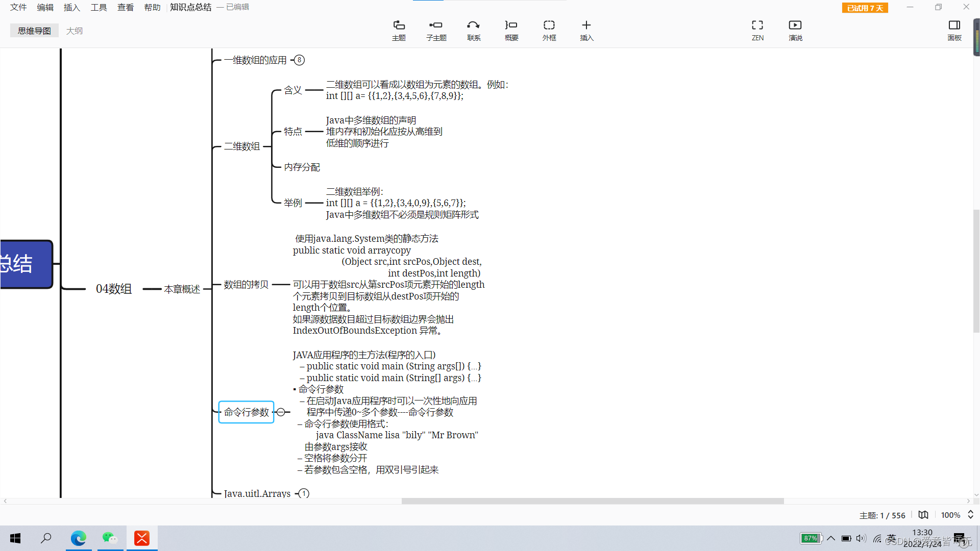This screenshot has height=551, width=980.
Task: Click the 主题: 1 / 556 status text
Action: coord(882,515)
